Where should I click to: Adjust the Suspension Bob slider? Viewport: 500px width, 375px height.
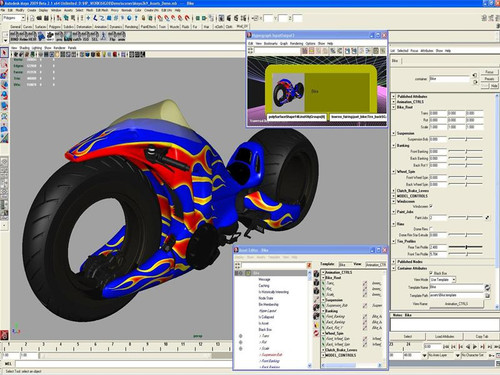466,139
